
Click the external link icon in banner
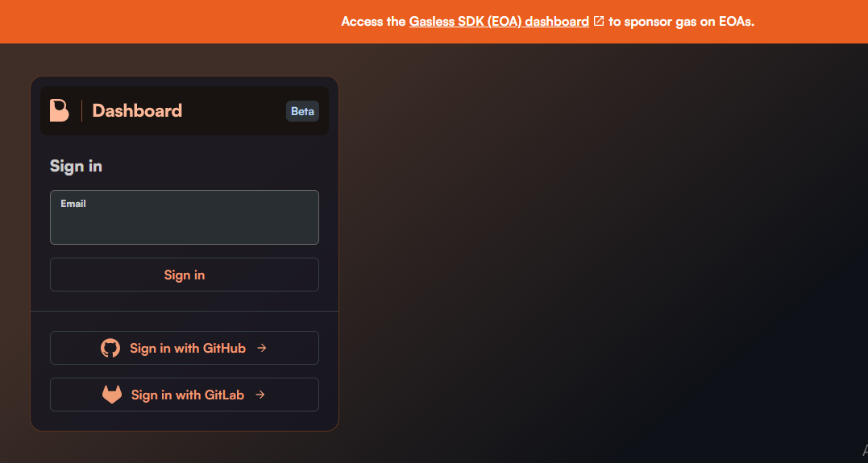598,21
